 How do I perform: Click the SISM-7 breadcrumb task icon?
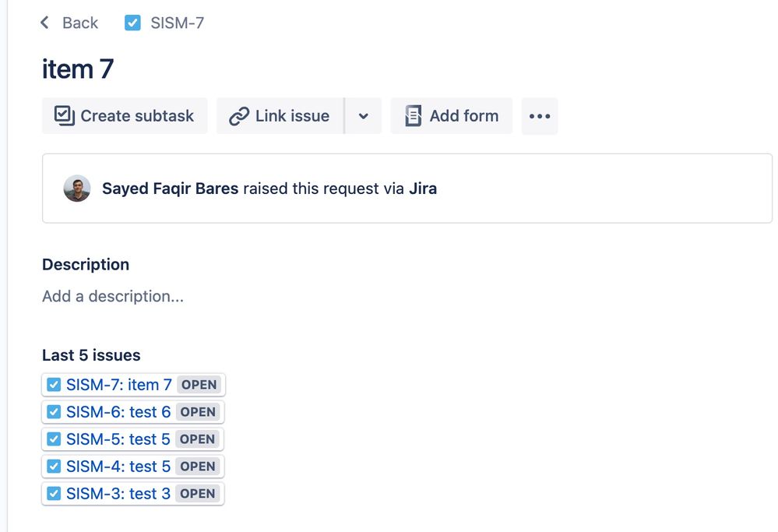[132, 23]
